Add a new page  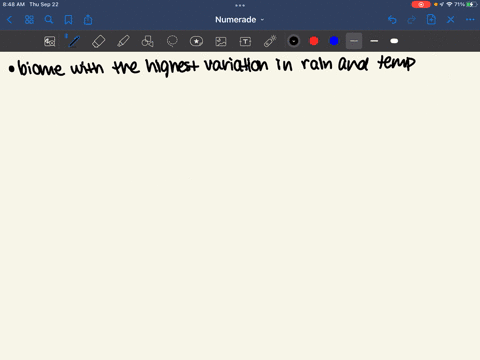[x=431, y=20]
